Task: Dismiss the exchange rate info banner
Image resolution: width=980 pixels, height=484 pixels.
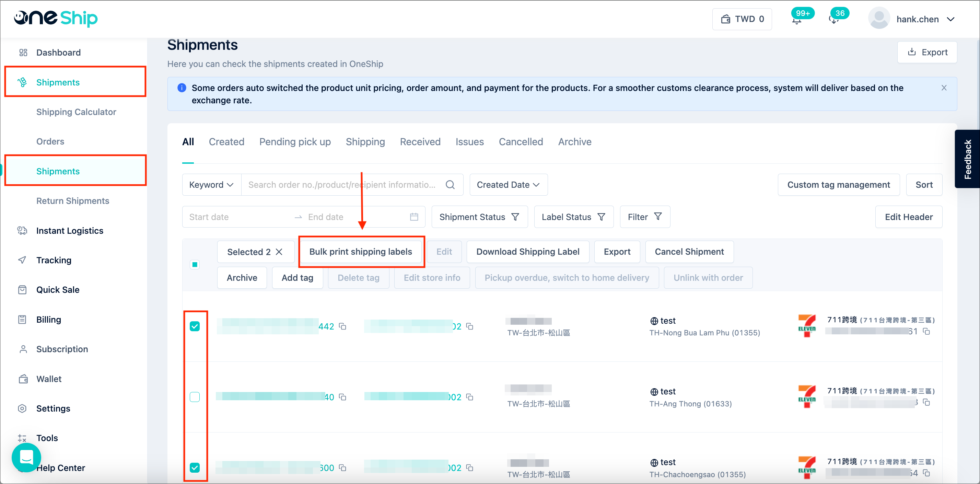Action: pos(944,88)
